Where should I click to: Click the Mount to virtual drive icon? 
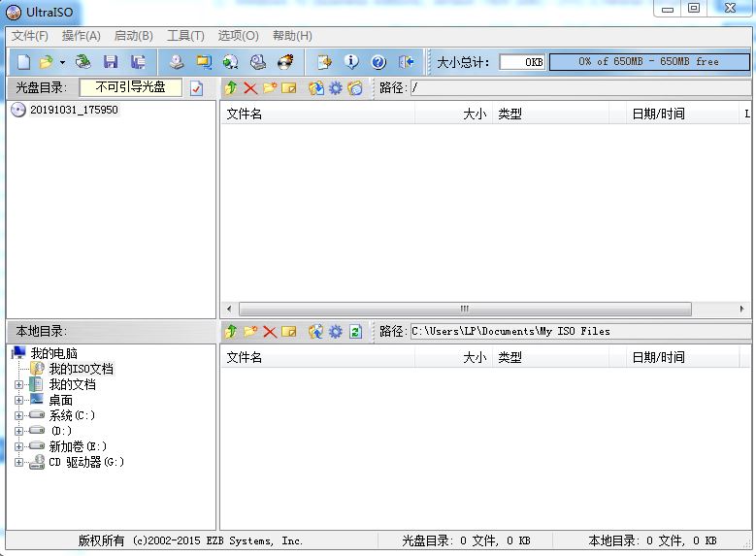258,62
